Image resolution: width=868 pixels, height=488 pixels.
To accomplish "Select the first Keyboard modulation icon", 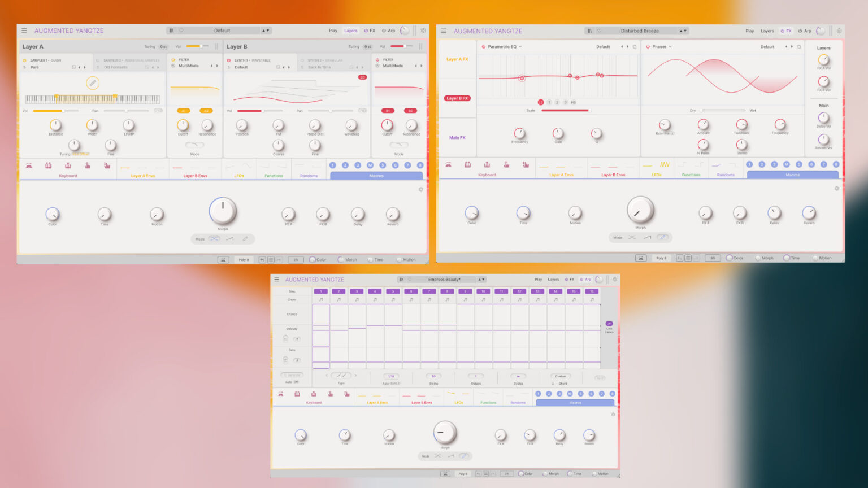I will pos(30,165).
